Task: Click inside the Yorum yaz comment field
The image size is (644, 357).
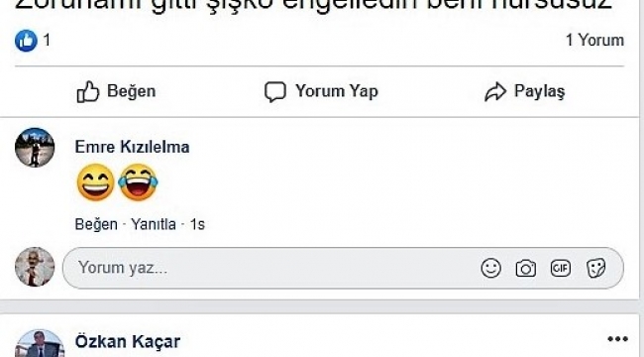Action: (271, 268)
